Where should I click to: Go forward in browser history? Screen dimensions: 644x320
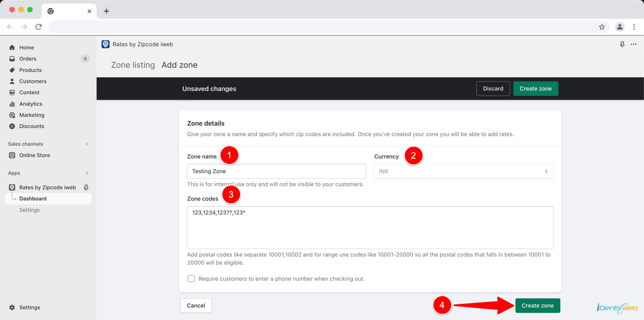[x=24, y=27]
